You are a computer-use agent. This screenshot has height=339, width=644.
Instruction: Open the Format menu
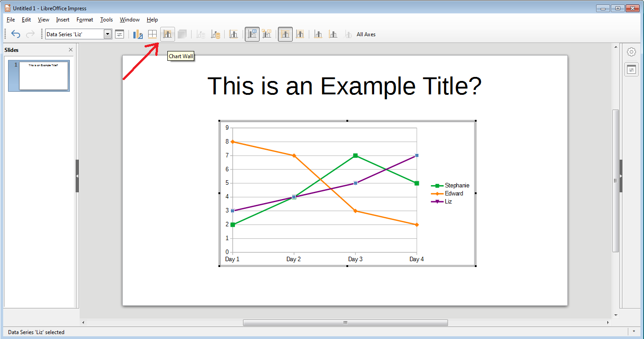85,20
